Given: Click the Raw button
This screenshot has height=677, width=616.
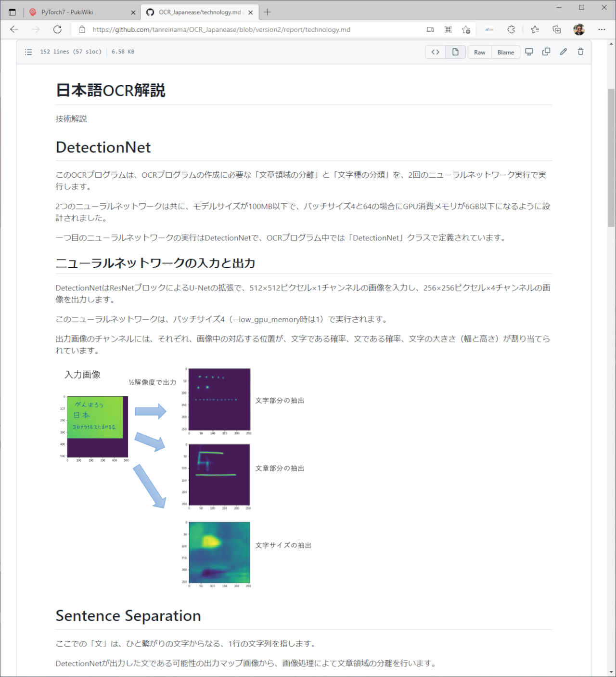Looking at the screenshot, I should coord(479,52).
